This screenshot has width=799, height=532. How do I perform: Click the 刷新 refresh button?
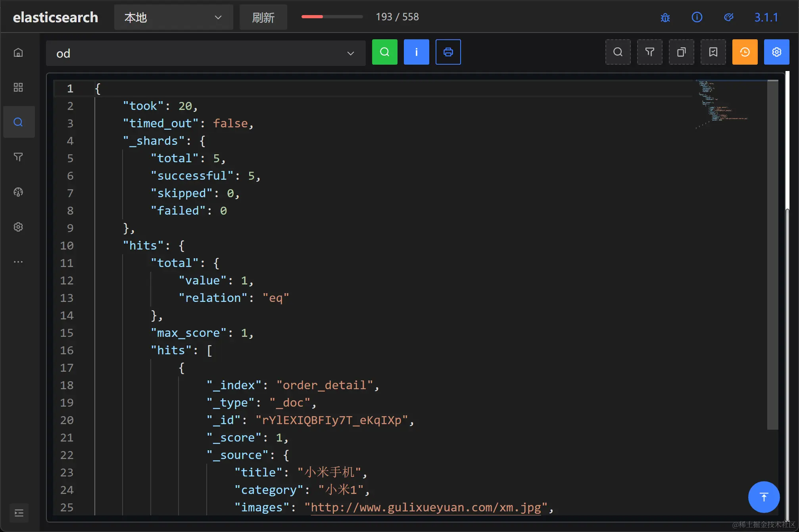(x=263, y=17)
